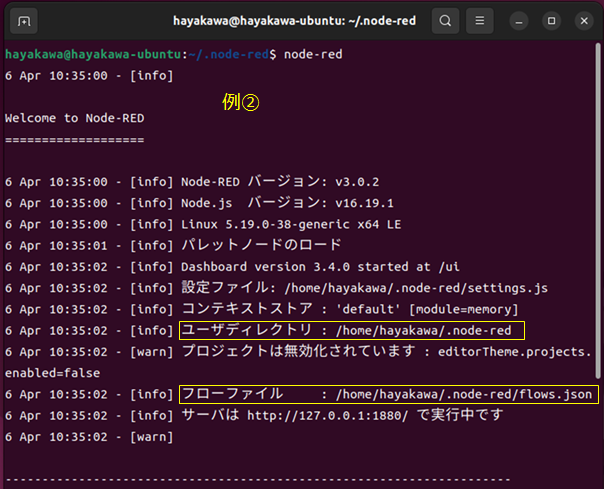
Task: Click the yellow 例② annotation label
Action: (240, 102)
